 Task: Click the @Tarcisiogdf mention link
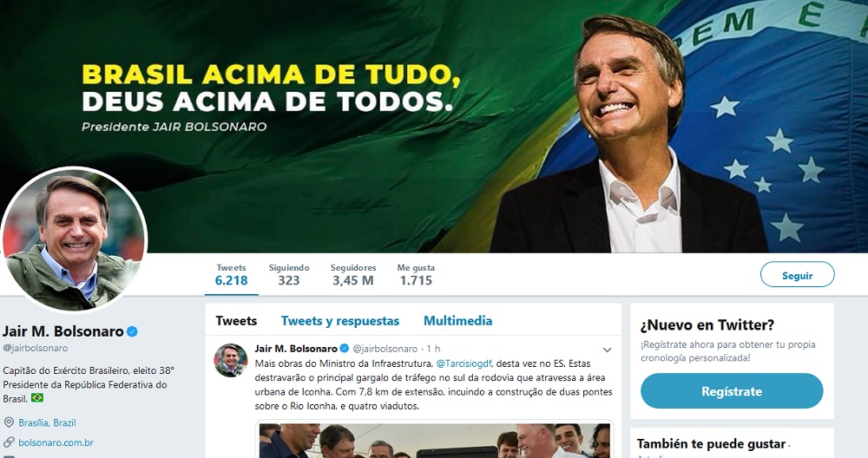tap(464, 363)
